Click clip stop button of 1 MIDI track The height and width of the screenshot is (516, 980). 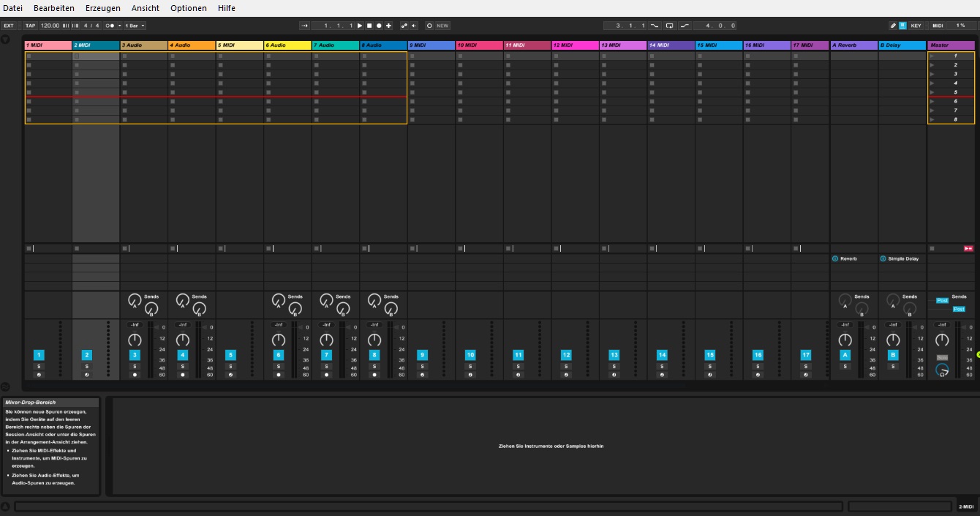click(29, 249)
